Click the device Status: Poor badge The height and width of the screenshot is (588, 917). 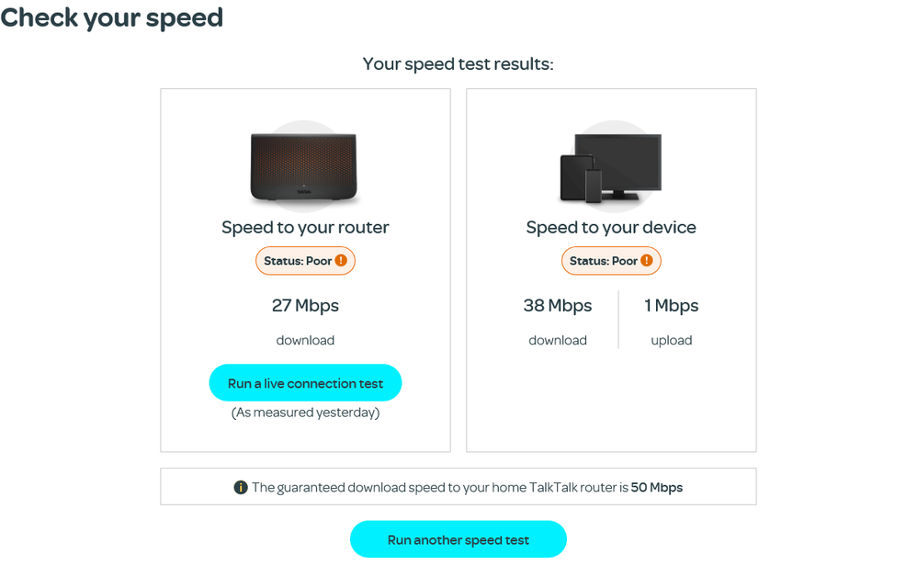[x=610, y=261]
